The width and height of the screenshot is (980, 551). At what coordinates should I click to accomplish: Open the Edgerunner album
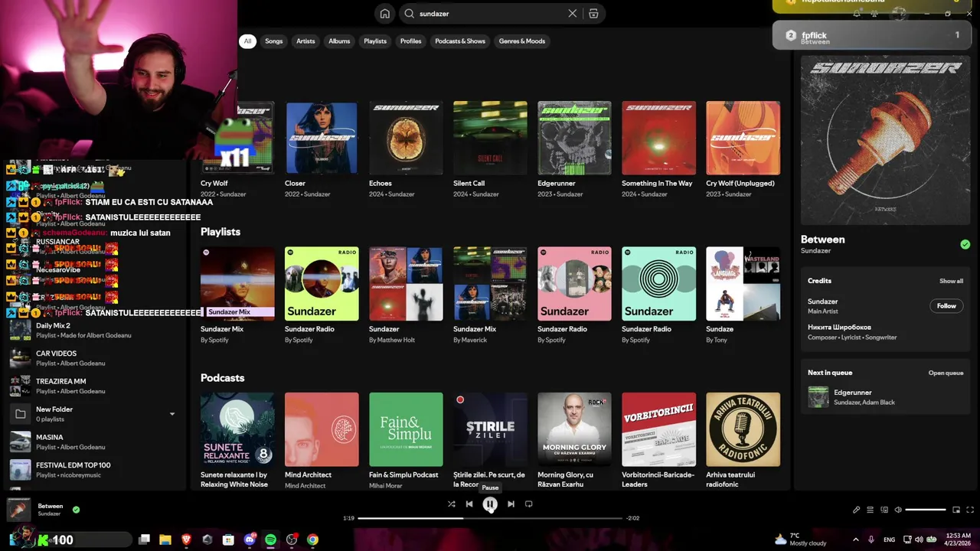(x=574, y=138)
